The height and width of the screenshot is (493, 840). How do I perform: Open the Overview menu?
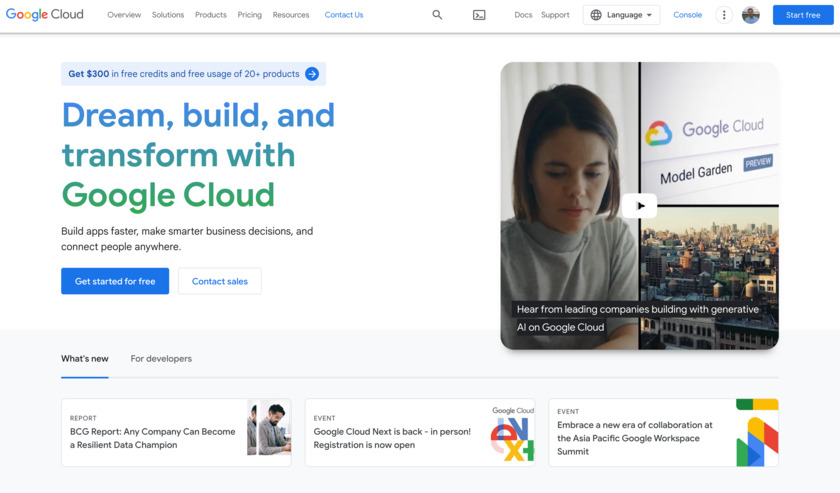click(124, 15)
